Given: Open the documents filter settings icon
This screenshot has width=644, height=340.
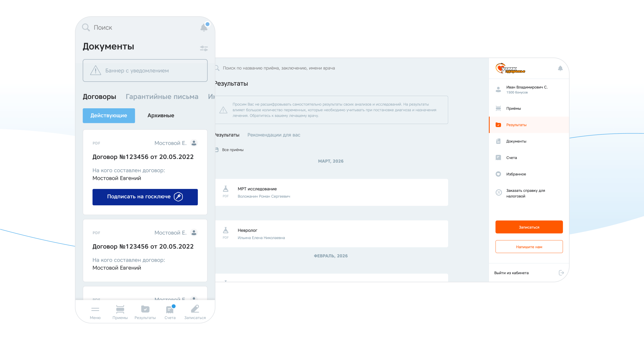Looking at the screenshot, I should coord(204,49).
